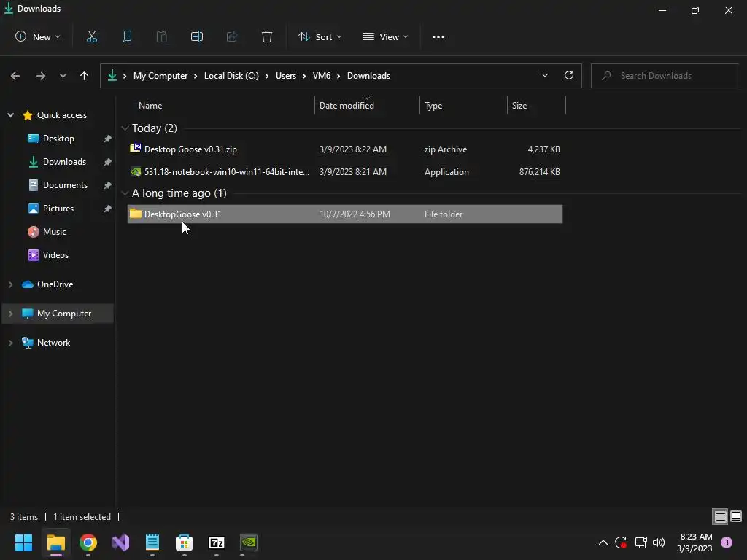Open Windows Start menu
Viewport: 747px width, 560px height.
click(23, 542)
